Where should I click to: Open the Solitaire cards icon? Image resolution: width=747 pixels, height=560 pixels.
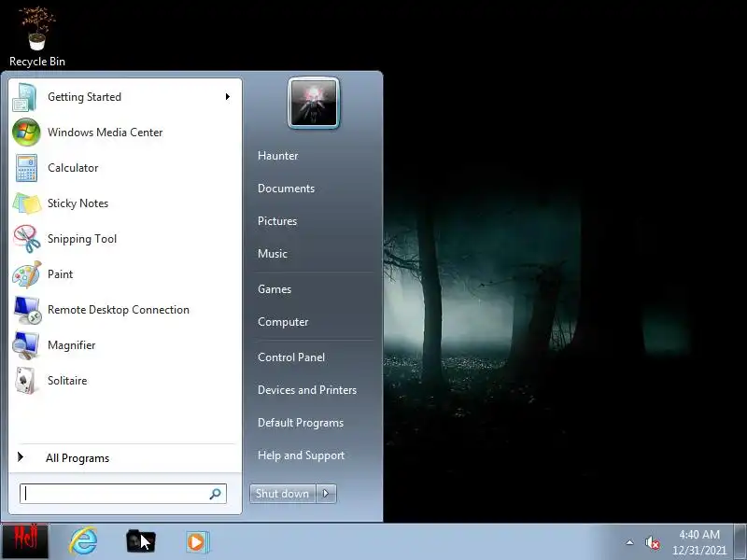click(x=26, y=381)
